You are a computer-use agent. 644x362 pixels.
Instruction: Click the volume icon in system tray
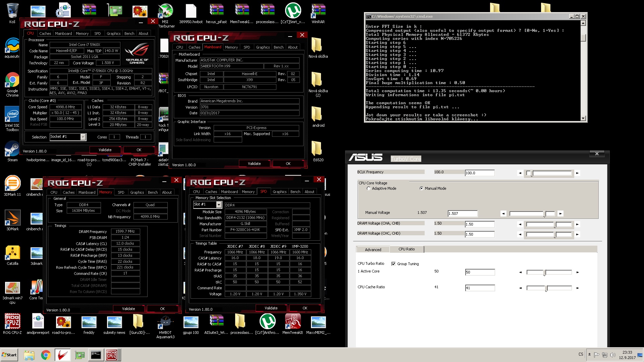tap(612, 355)
